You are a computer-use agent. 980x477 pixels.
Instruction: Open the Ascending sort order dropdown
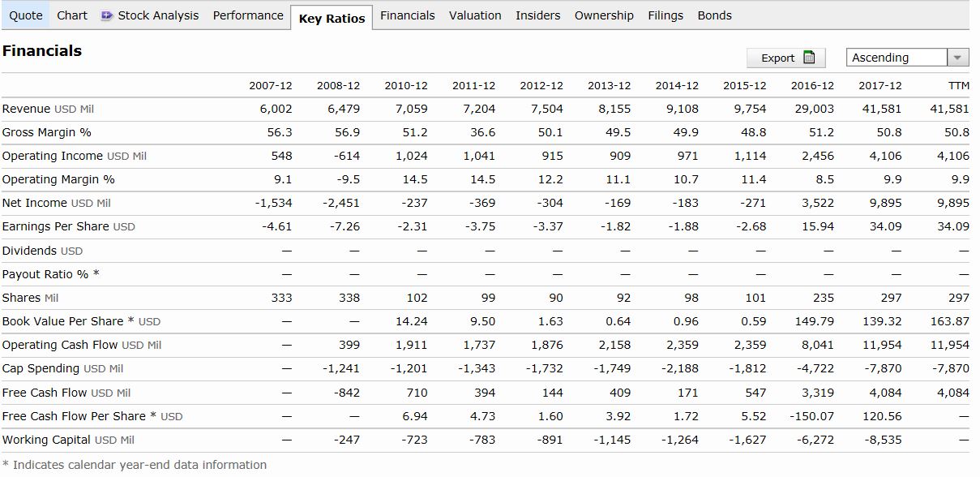(958, 58)
